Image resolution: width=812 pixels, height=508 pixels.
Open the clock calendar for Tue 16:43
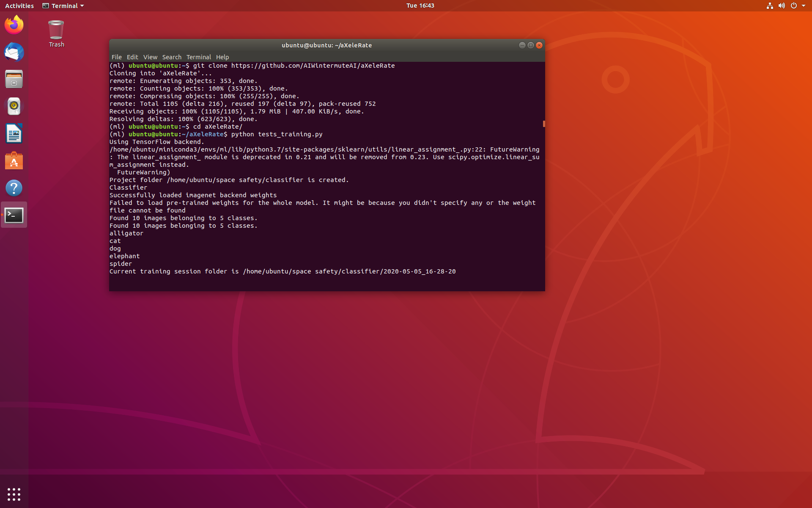click(420, 6)
